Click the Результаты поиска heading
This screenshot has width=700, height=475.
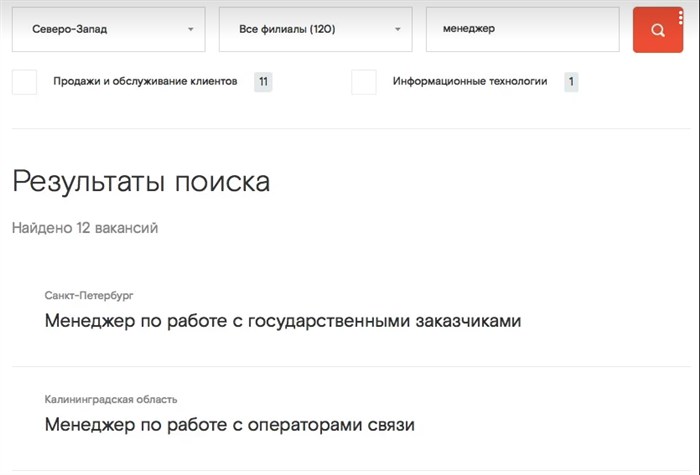click(141, 182)
